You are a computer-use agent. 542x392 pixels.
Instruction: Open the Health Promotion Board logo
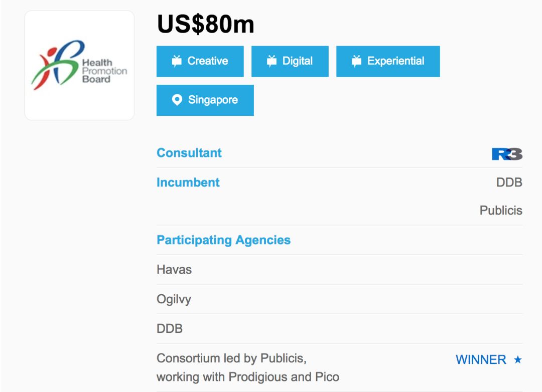coord(79,65)
